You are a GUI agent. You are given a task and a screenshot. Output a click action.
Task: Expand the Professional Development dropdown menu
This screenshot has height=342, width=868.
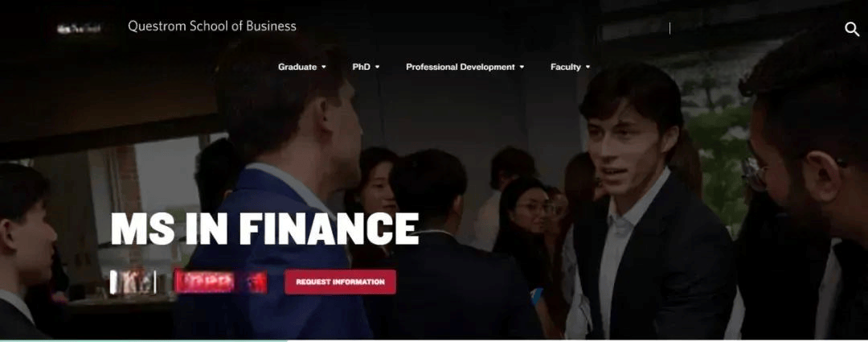coord(465,67)
